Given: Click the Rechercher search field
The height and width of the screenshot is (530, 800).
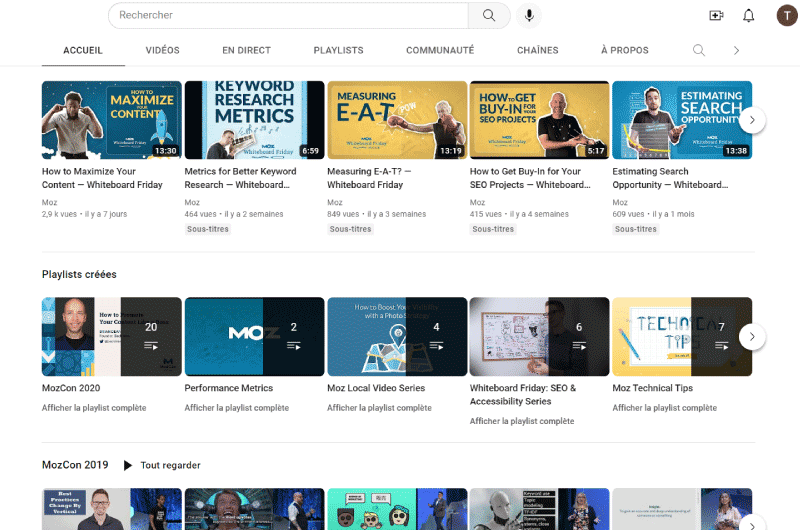Looking at the screenshot, I should pyautogui.click(x=288, y=15).
